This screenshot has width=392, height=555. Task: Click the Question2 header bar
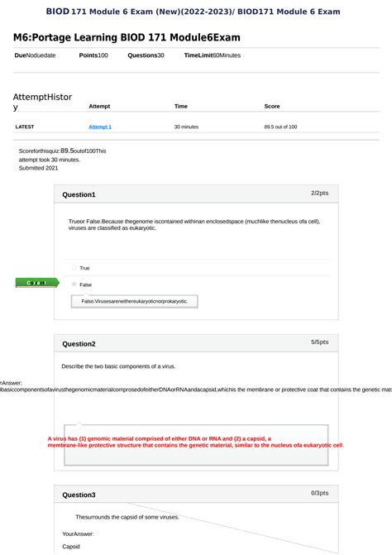(x=196, y=343)
